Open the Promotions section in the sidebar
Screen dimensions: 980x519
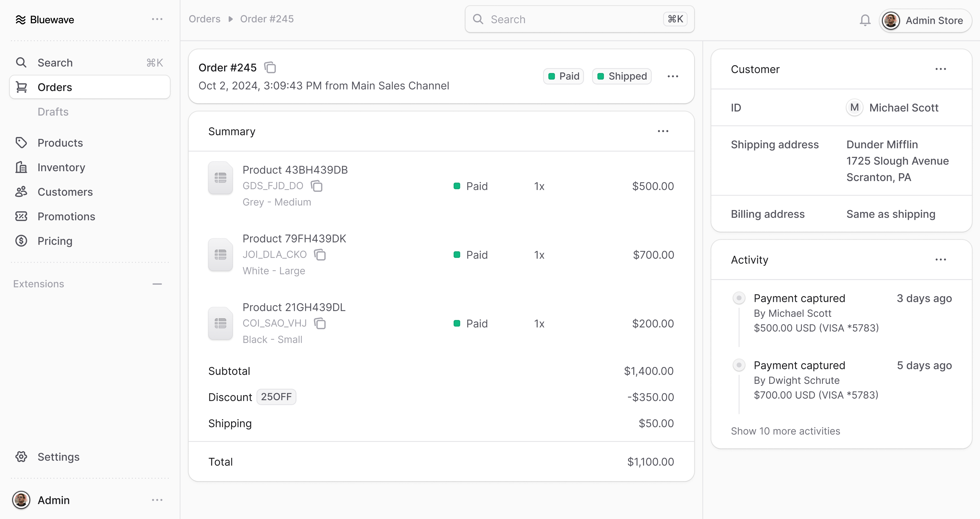click(66, 216)
